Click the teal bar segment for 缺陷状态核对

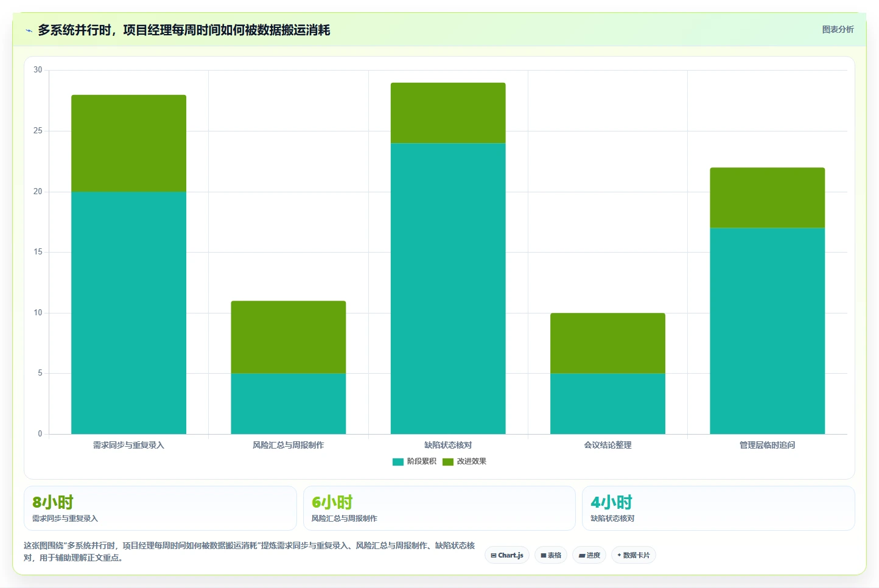(448, 289)
